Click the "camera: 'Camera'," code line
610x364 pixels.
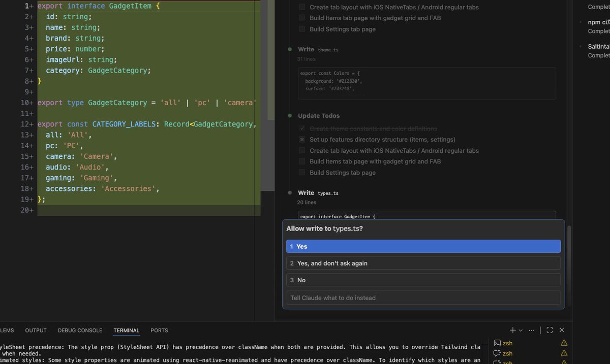click(82, 156)
